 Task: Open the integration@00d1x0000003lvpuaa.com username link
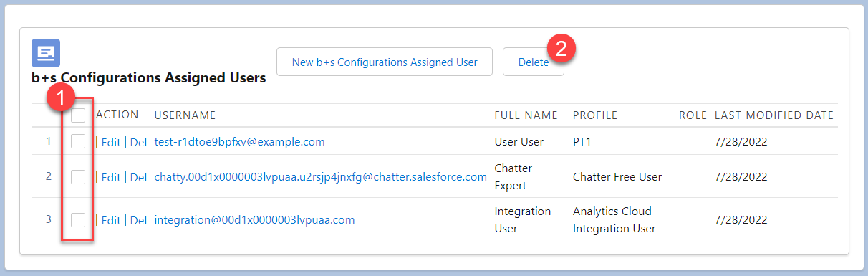(x=255, y=219)
